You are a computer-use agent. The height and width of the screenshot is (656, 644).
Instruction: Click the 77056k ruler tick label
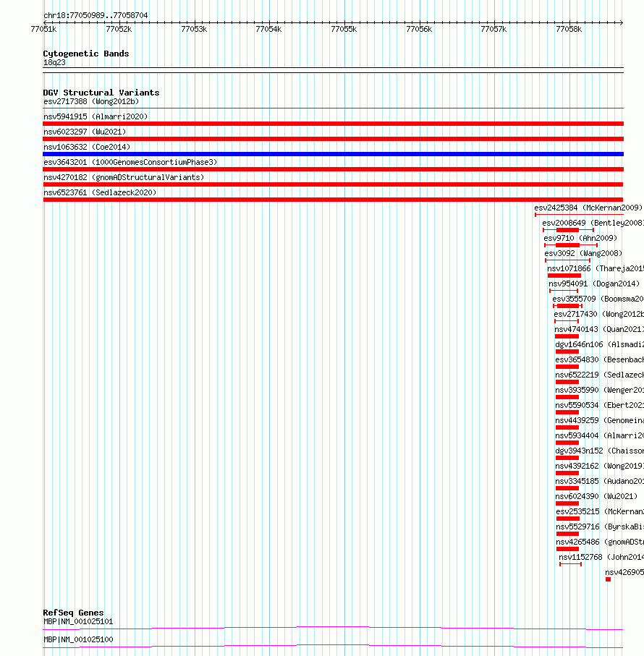point(419,29)
